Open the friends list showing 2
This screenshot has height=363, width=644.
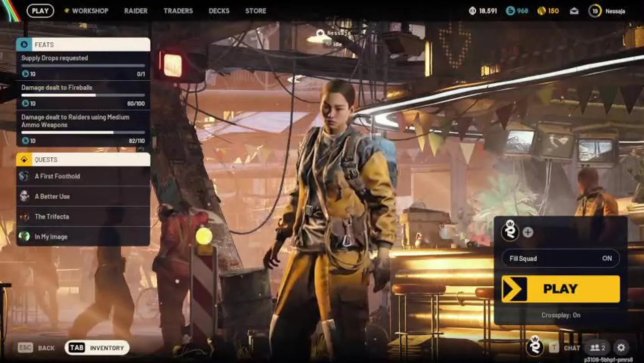tap(597, 347)
